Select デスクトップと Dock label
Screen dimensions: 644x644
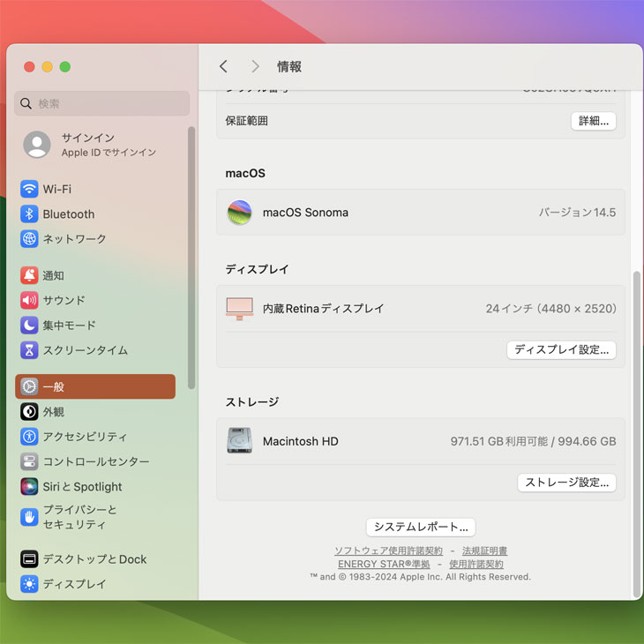pyautogui.click(x=94, y=559)
